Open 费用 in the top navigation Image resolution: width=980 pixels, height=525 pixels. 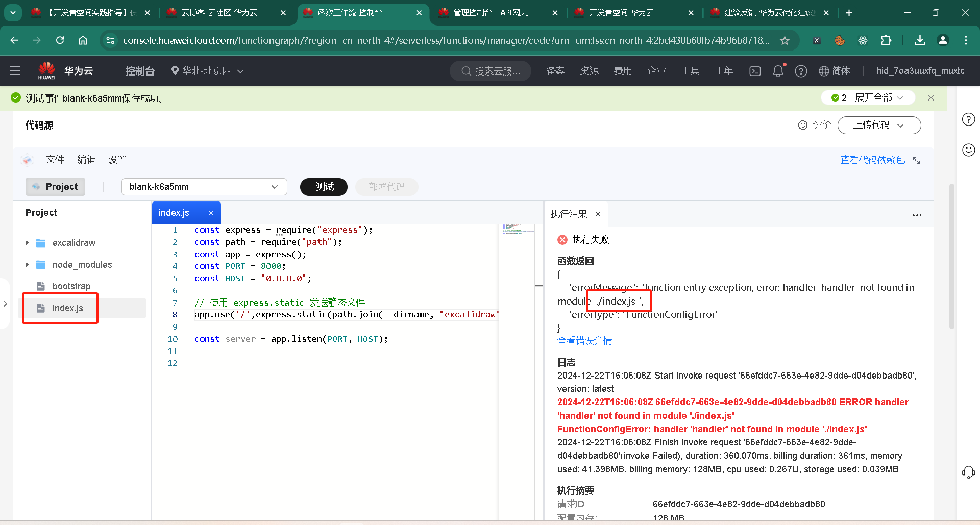tap(623, 71)
